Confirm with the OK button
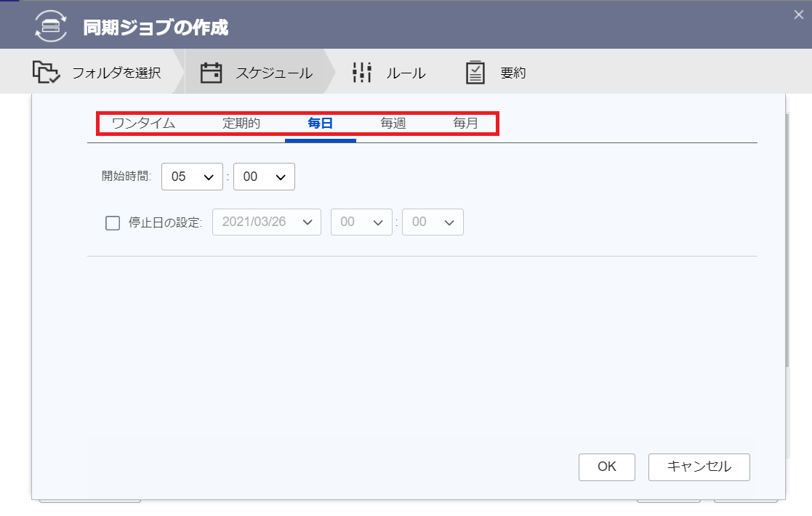The width and height of the screenshot is (812, 516). (x=607, y=467)
